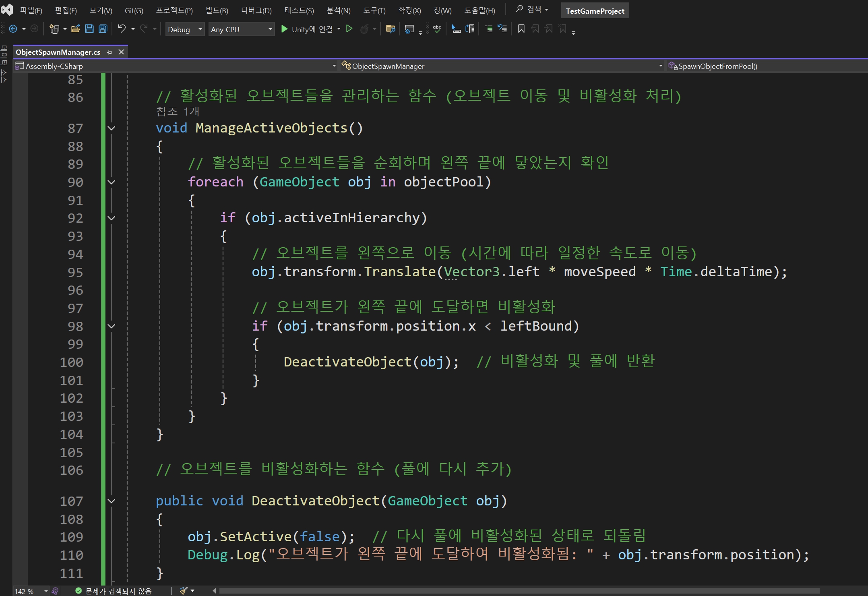Open the Debug configuration dropdown
The image size is (868, 596).
[185, 29]
